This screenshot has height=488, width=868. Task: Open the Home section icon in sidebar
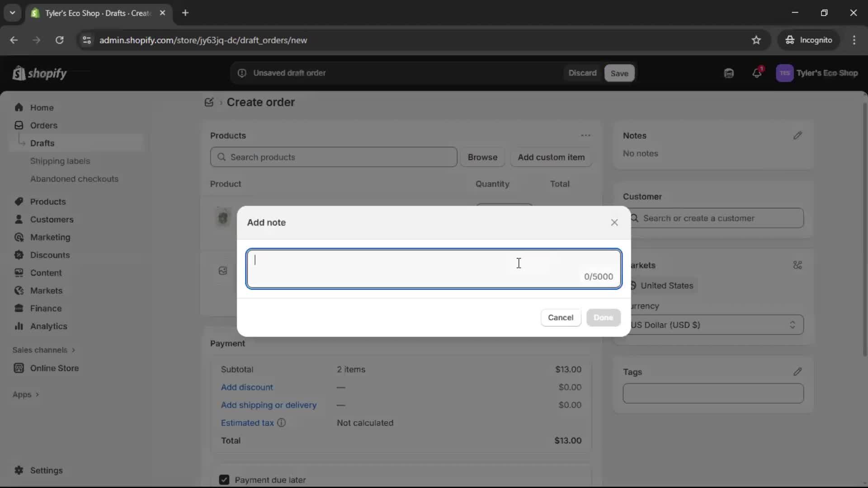tap(19, 108)
